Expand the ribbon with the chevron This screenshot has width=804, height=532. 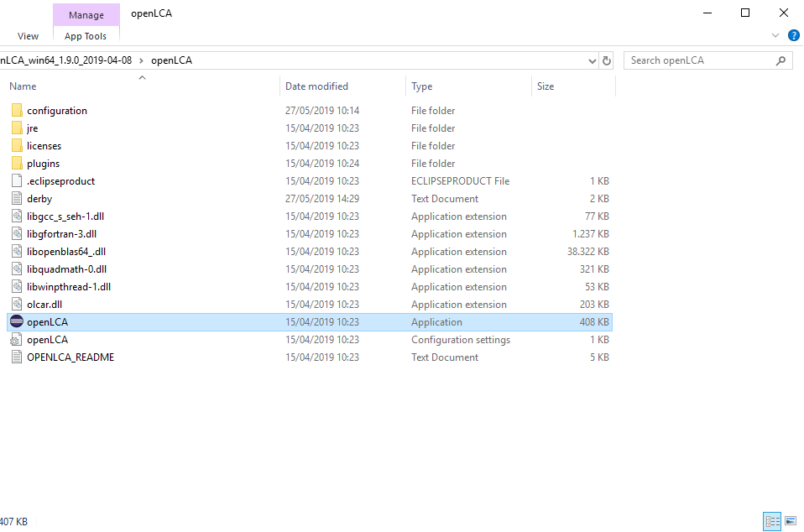point(775,35)
